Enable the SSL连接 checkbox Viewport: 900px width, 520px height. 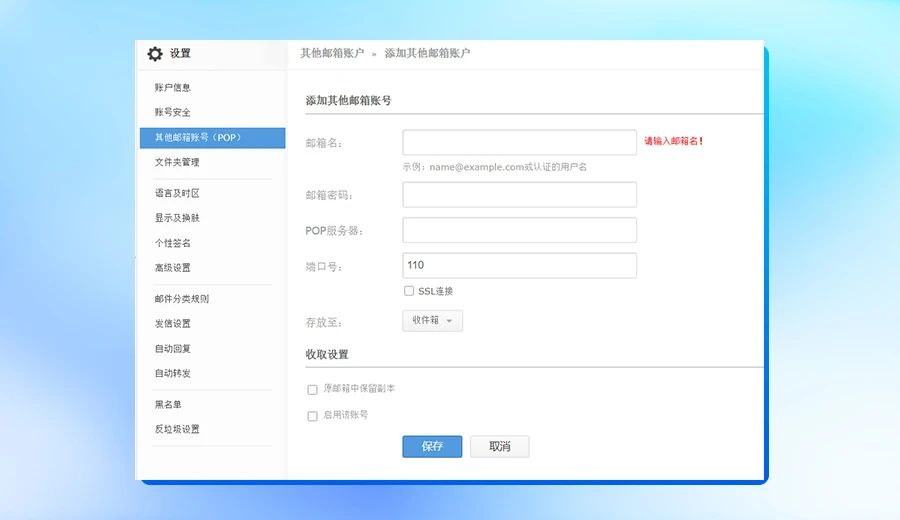tap(409, 291)
